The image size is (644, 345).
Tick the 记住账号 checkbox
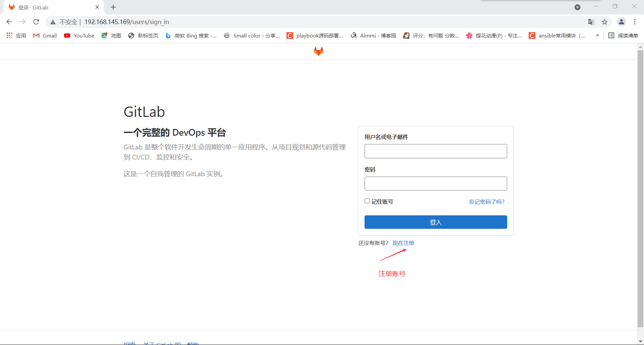pyautogui.click(x=367, y=201)
